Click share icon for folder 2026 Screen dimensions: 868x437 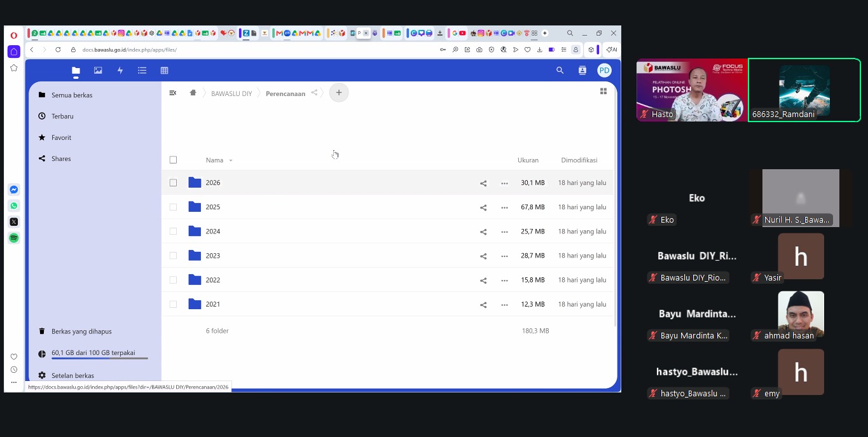[483, 183]
